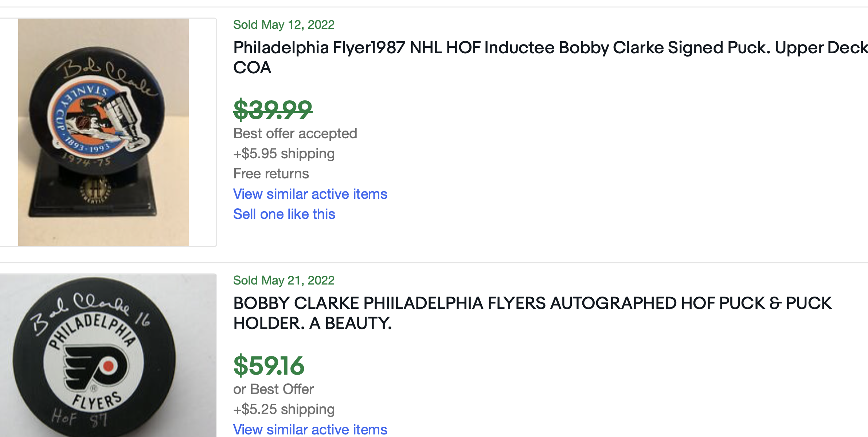Click Sell one like this
The image size is (868, 437).
pos(284,214)
